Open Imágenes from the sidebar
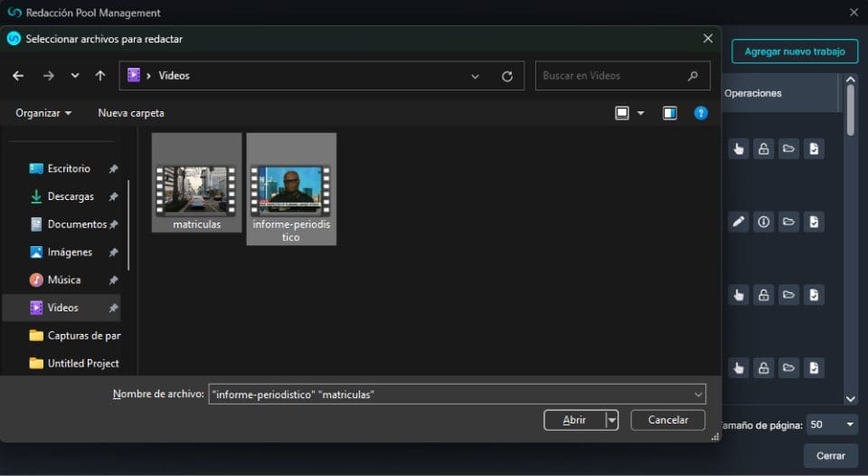 click(x=70, y=252)
